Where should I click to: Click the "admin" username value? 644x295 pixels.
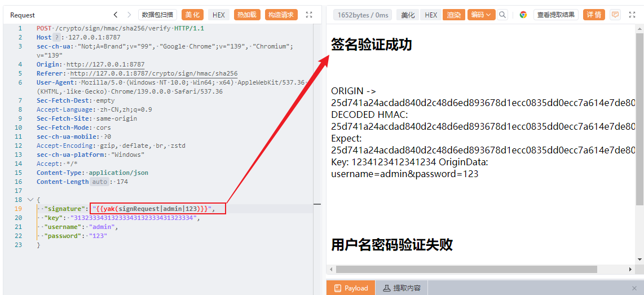click(x=102, y=227)
